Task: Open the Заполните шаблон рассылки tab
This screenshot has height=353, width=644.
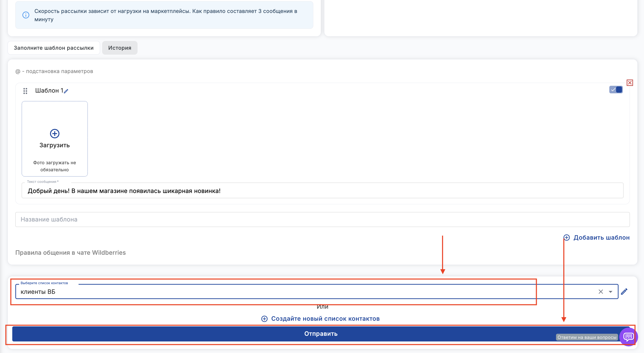Action: [54, 48]
